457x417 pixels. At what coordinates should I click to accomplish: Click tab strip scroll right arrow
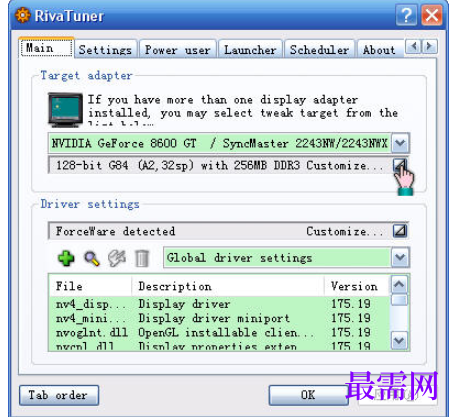[x=429, y=46]
